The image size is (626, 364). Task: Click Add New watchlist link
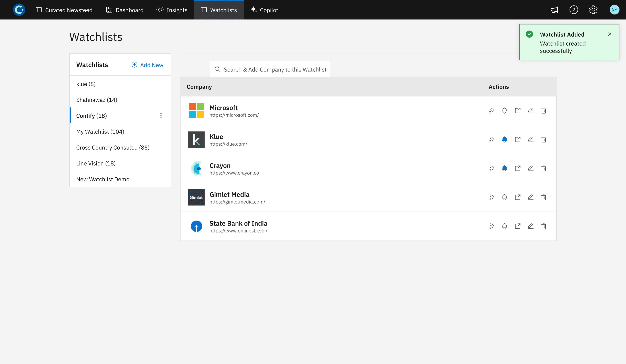147,65
